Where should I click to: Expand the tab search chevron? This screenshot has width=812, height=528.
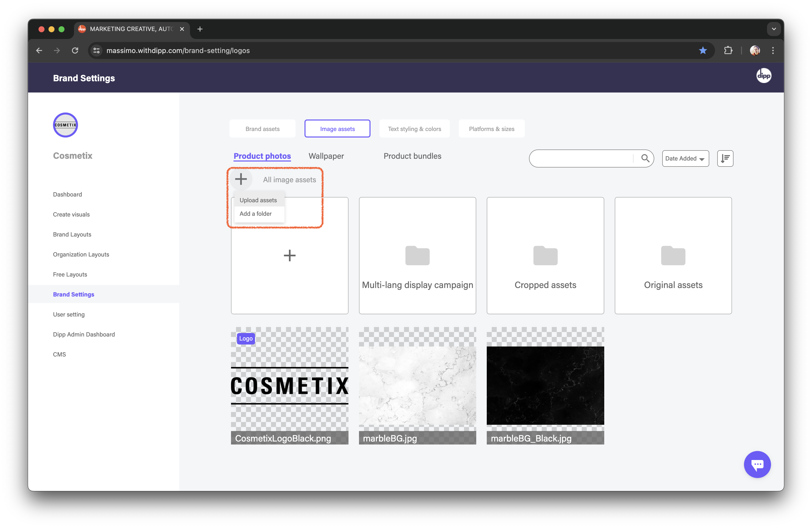point(773,29)
